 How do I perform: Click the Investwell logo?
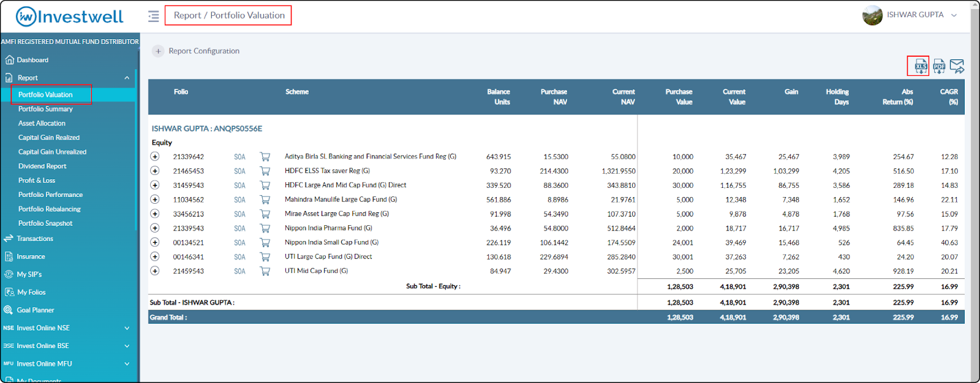point(69,17)
